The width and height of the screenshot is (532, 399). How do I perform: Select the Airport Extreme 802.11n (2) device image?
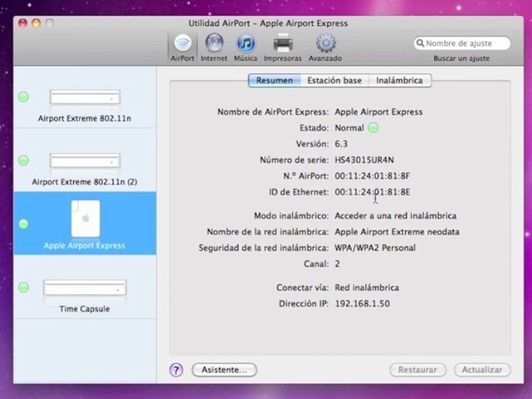point(85,161)
